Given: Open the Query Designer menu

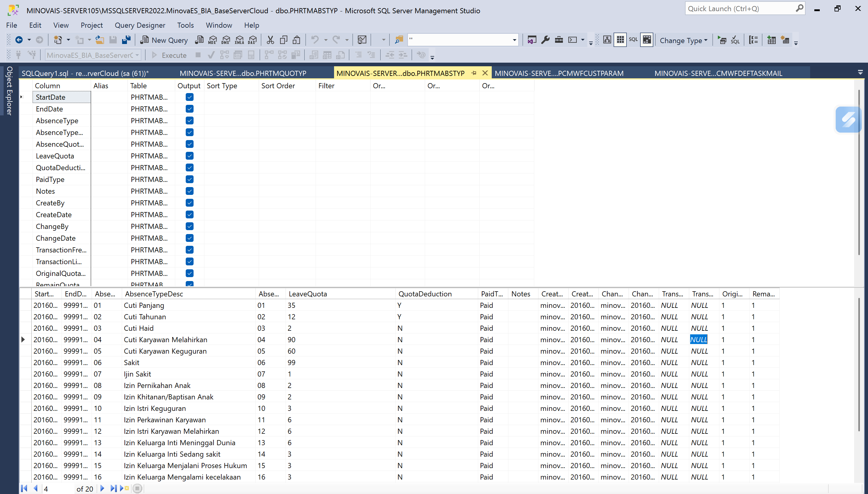Looking at the screenshot, I should pos(140,25).
